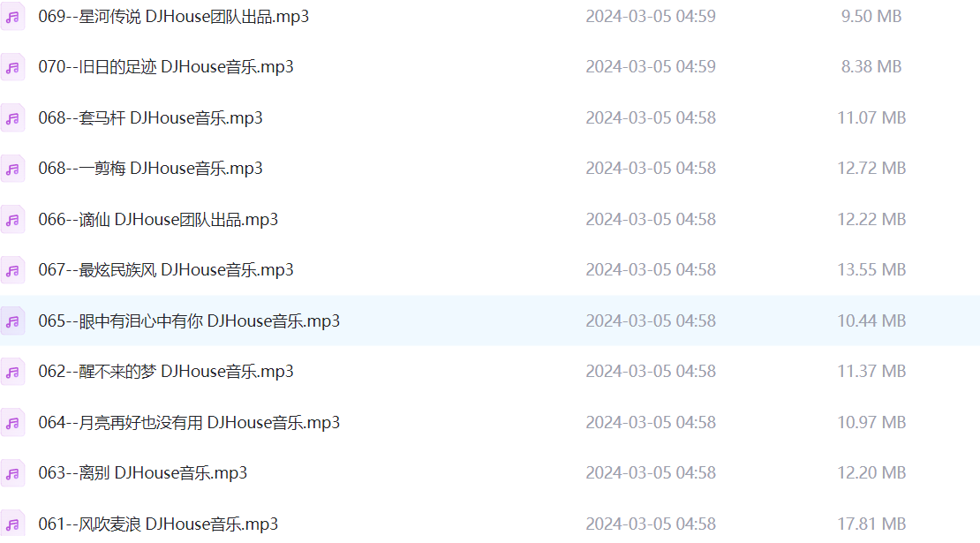The image size is (980, 543).
Task: Select the music icon for 068--套马杆
Action: point(12,118)
